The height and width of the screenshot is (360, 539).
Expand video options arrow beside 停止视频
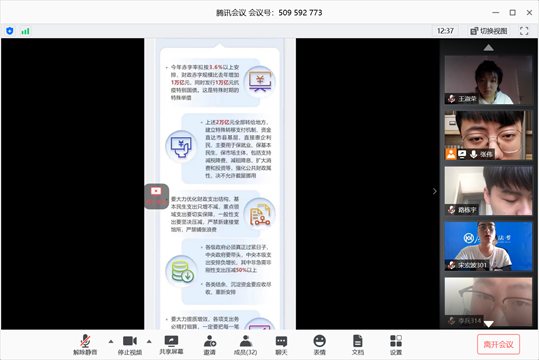point(149,341)
